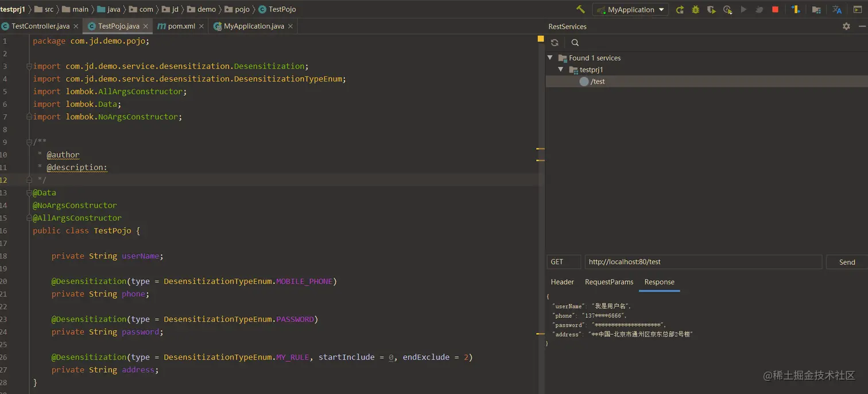
Task: Click the userName field in code
Action: coord(141,256)
